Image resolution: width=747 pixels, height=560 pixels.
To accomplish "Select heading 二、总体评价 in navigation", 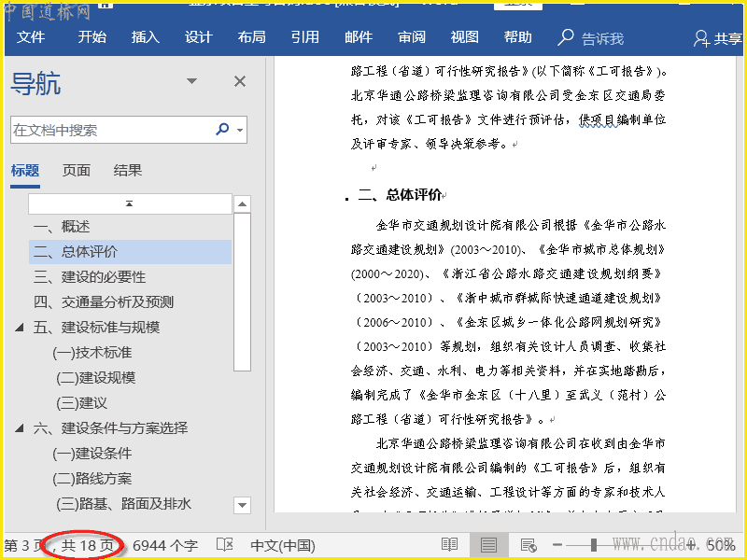I will coord(131,252).
